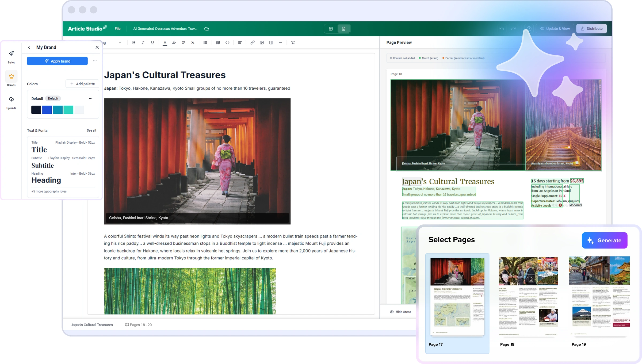The image size is (642, 364).
Task: Open the Styles sidebar panel
Action: (11, 57)
